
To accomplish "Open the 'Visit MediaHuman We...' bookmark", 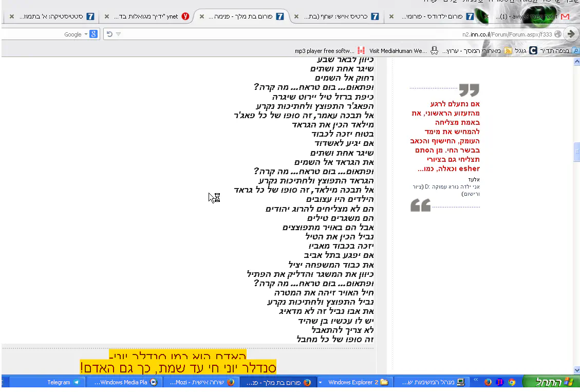I will (x=398, y=51).
